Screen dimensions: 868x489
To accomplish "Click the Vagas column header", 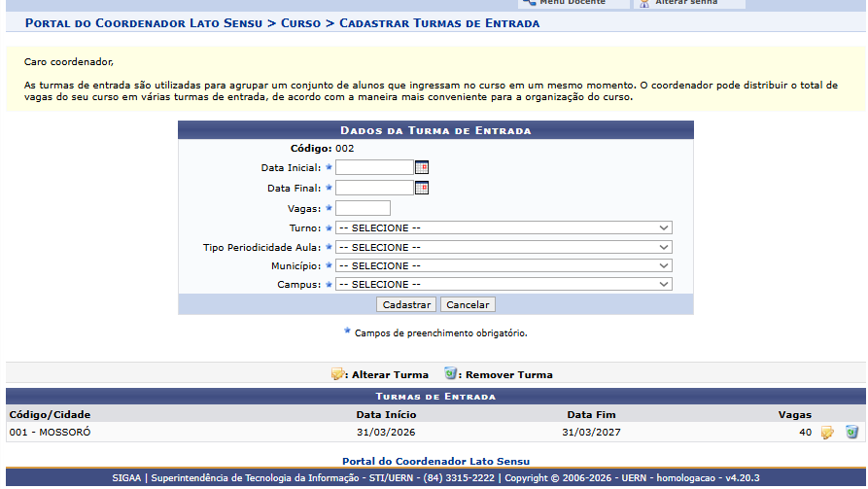I will coord(795,414).
